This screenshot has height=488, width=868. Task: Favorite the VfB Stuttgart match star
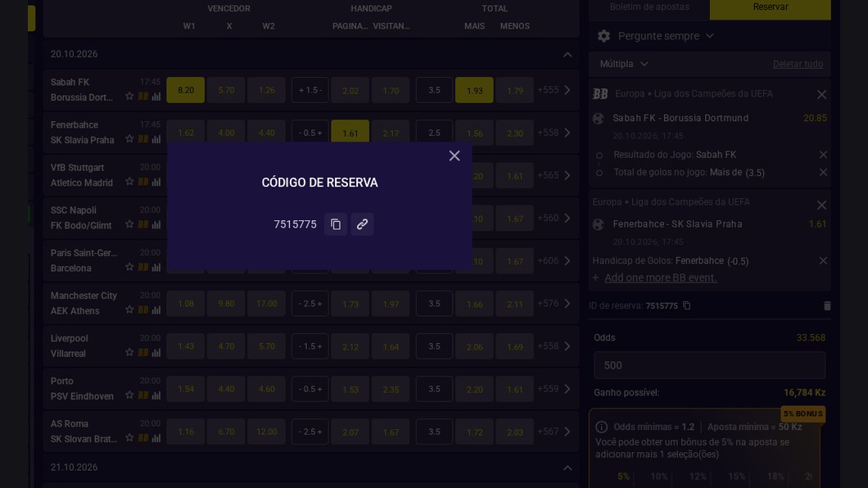pos(129,182)
